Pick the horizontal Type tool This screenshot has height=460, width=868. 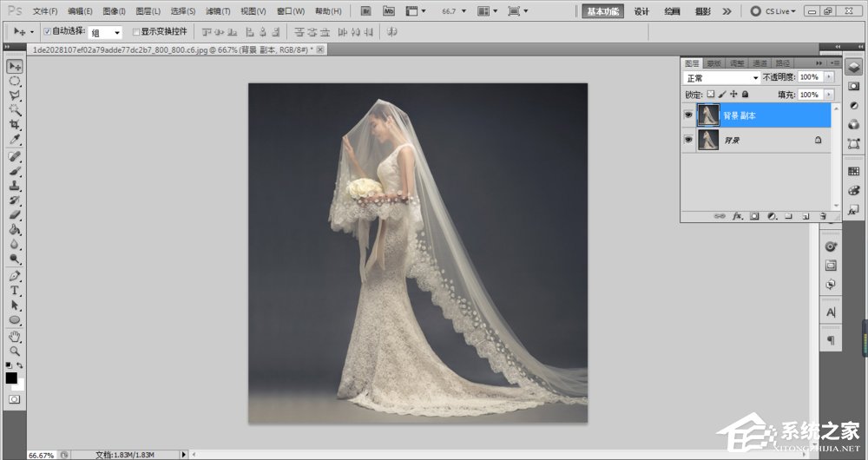pyautogui.click(x=15, y=291)
